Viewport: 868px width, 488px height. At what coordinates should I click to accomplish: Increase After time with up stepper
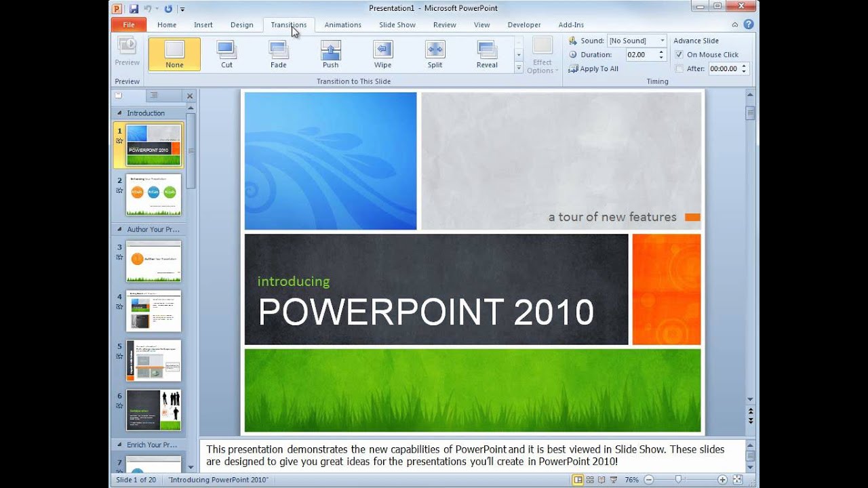(744, 66)
